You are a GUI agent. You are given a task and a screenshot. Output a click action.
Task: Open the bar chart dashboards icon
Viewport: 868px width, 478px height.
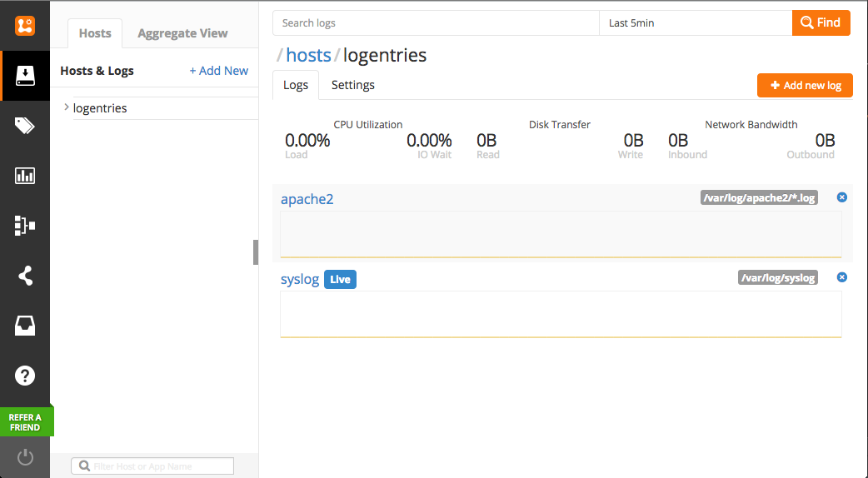pyautogui.click(x=25, y=176)
